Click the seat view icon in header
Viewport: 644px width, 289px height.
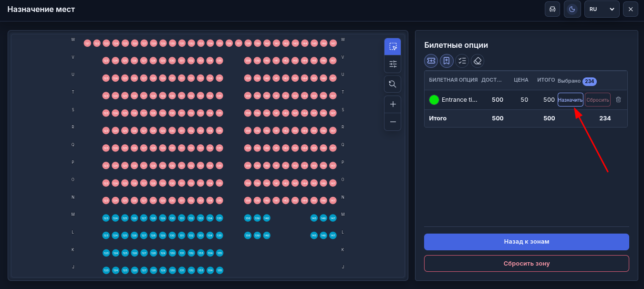[x=552, y=9]
